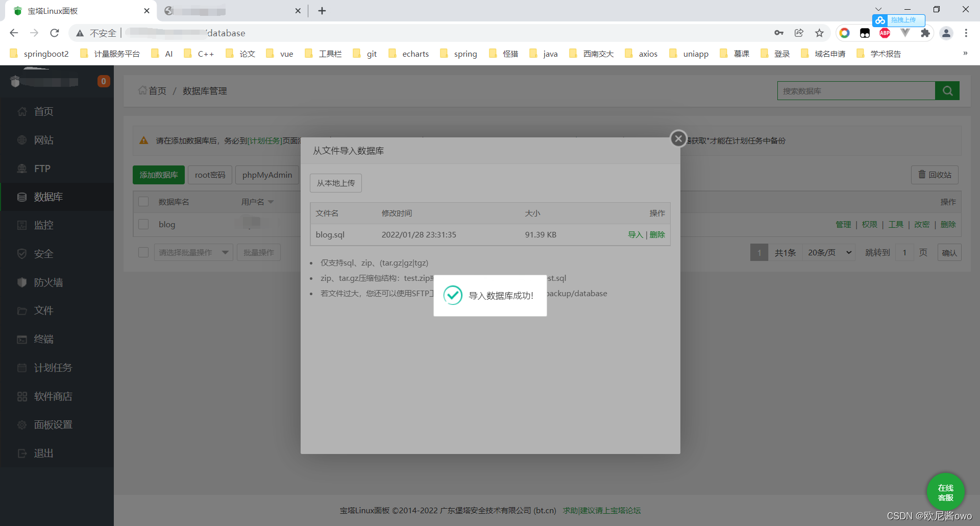Import the blog.sql file

pos(635,235)
